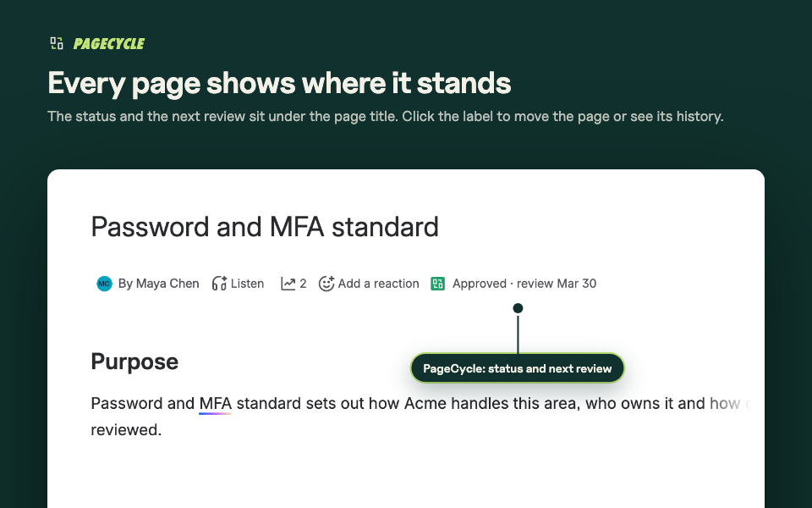The image size is (812, 508).
Task: Click the Listen button label
Action: tap(247, 284)
